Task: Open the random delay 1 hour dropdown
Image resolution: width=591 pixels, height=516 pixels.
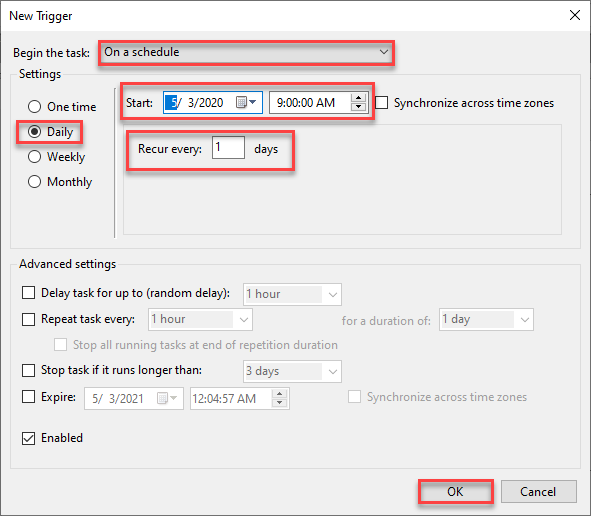Action: pyautogui.click(x=292, y=294)
